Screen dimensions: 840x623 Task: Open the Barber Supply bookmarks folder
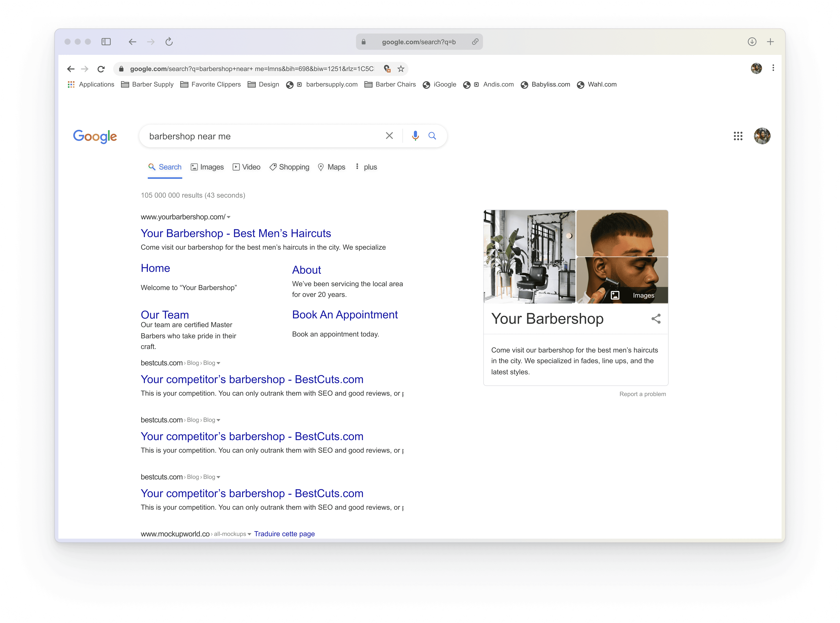tap(147, 85)
